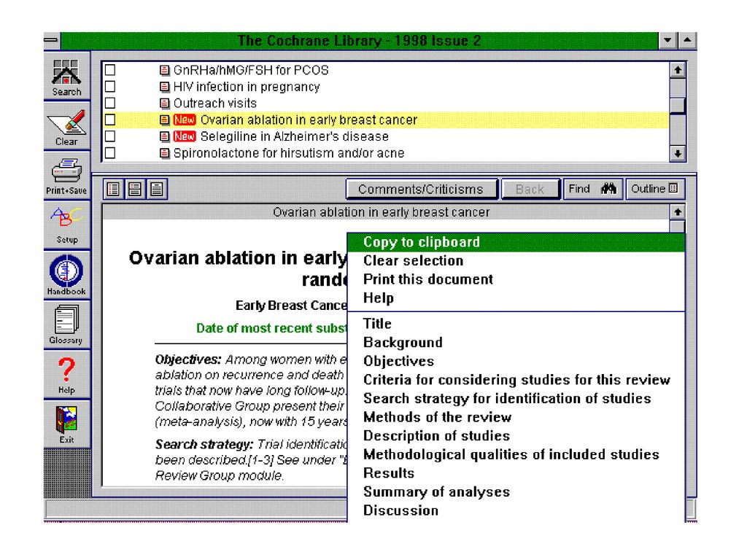Viewport: 747px width, 560px height.
Task: Choose Clear selection menu entry
Action: coord(516,261)
